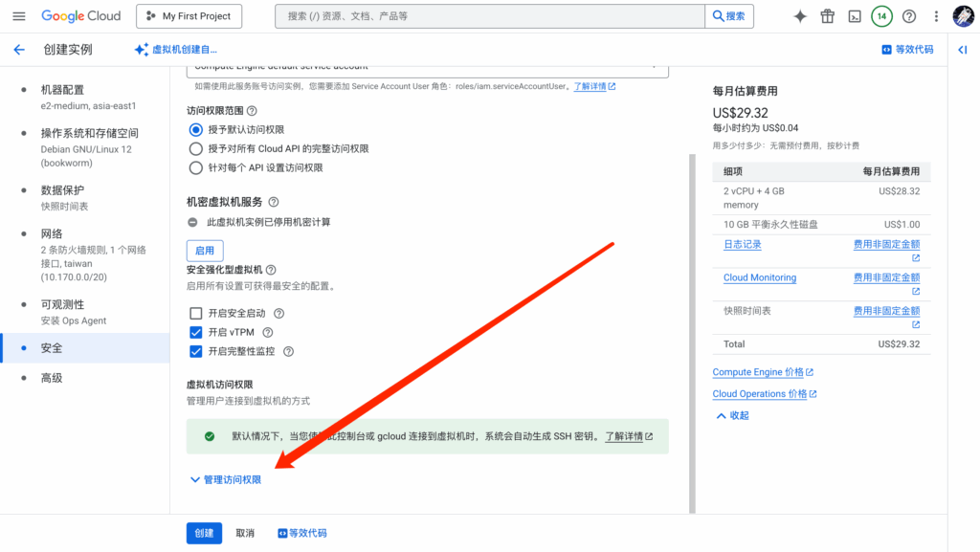Show help for 开启安全启动
Image resolution: width=980 pixels, height=552 pixels.
[278, 313]
